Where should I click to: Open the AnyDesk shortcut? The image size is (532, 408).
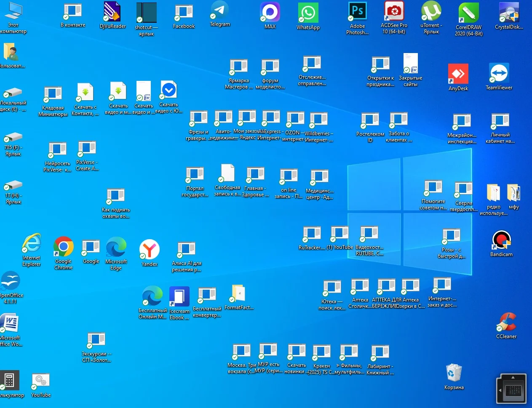tap(458, 74)
